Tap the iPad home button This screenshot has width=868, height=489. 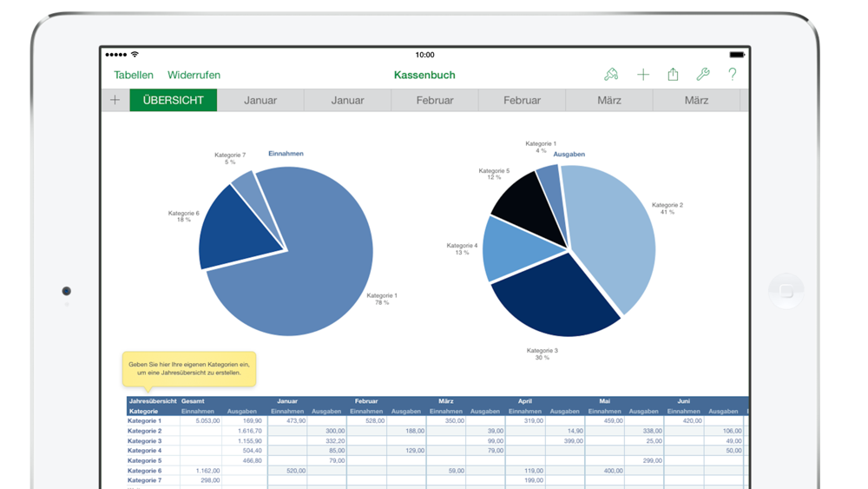[x=786, y=291]
